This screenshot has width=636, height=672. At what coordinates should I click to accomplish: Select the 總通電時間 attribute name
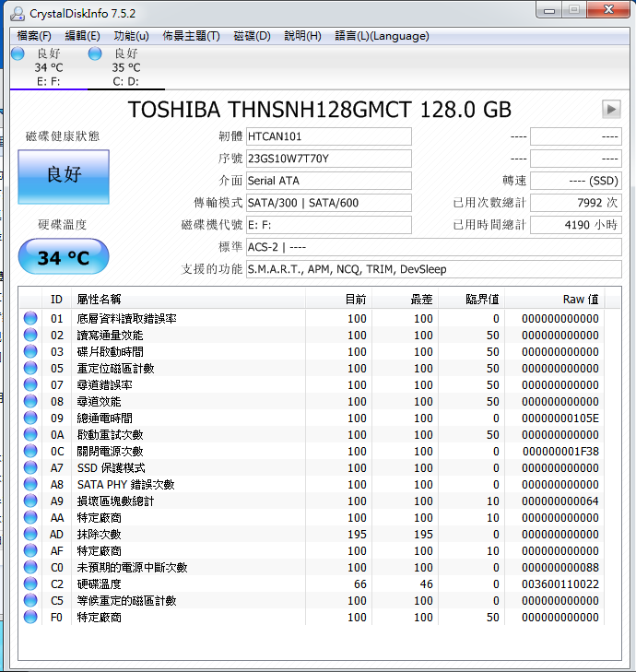point(104,418)
